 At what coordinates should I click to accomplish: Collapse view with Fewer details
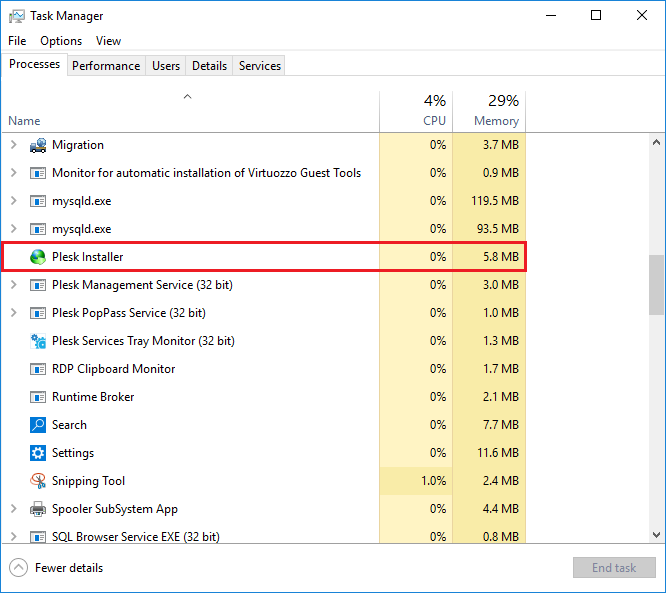[56, 568]
